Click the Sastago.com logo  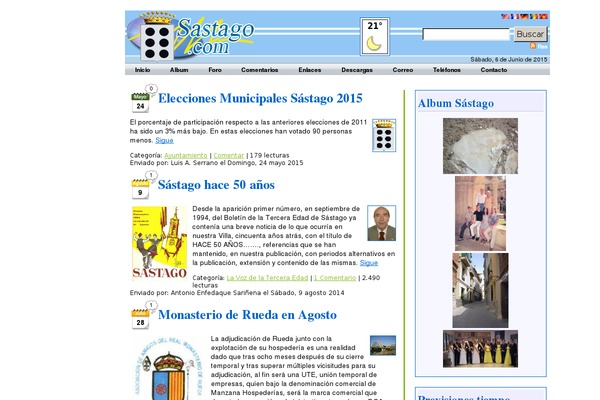pyautogui.click(x=191, y=37)
